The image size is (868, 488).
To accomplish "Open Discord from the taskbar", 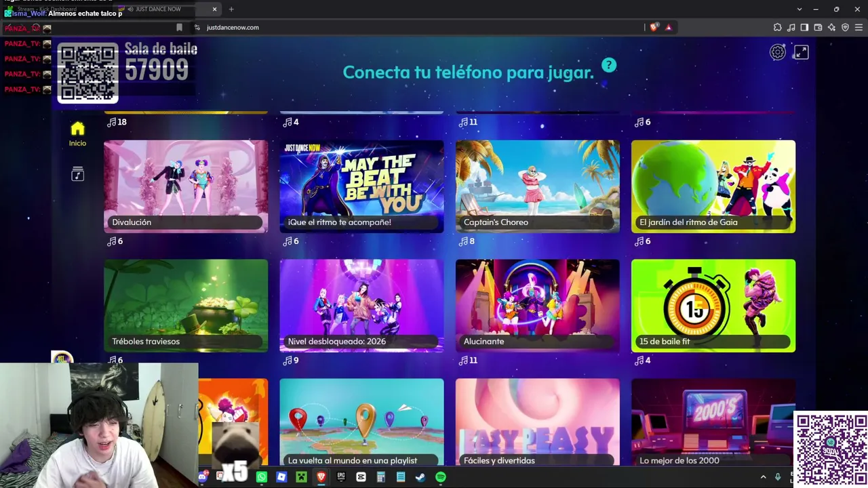I will point(202,477).
